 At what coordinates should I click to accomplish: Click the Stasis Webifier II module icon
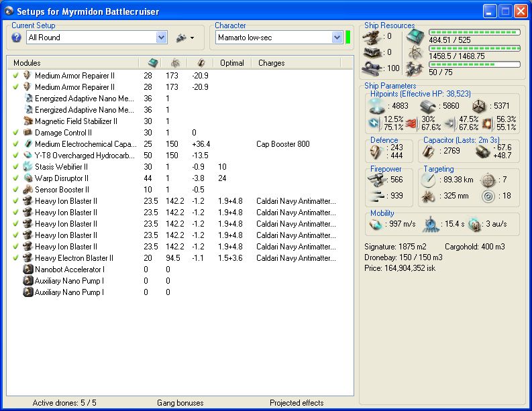[28, 167]
